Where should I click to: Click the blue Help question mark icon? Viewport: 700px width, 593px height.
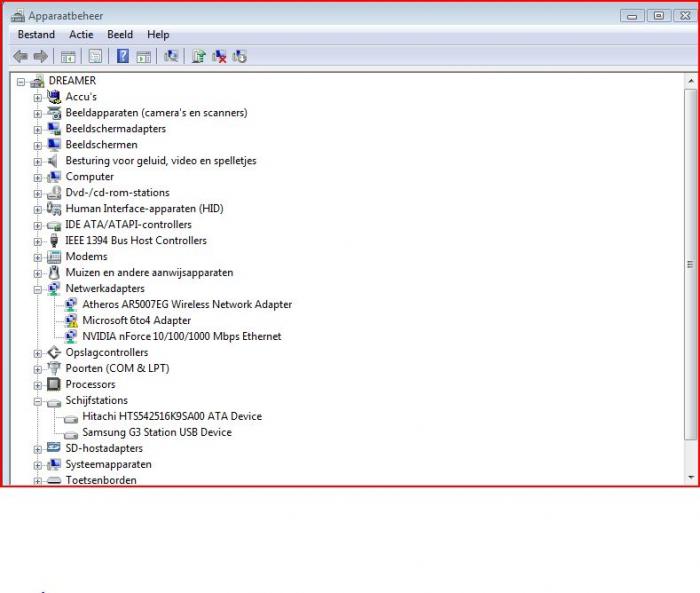tap(123, 56)
